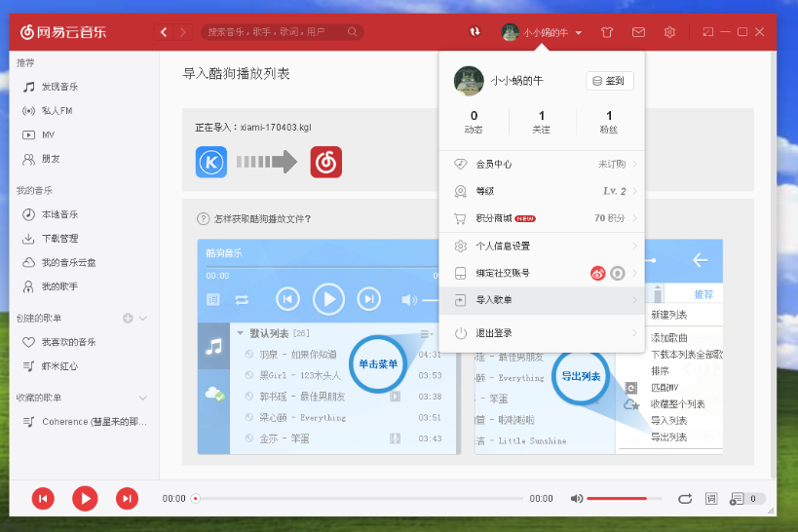Click the playback progress bar
Image resolution: width=798 pixels, height=532 pixels.
pos(358,499)
